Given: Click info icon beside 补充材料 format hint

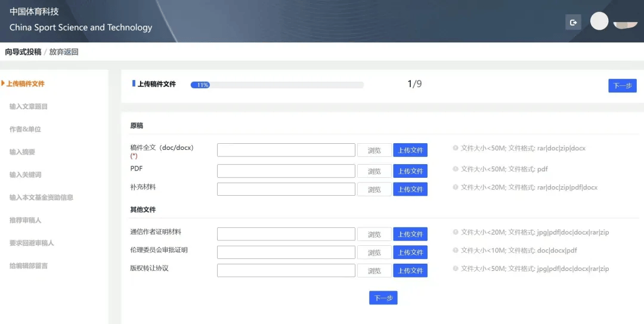Looking at the screenshot, I should pyautogui.click(x=455, y=187).
